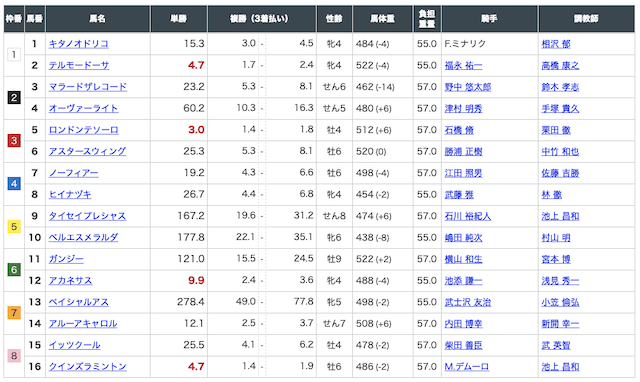
Task: Open trainer 池上 昌和 in タイセイプレシャス row
Action: (x=560, y=216)
